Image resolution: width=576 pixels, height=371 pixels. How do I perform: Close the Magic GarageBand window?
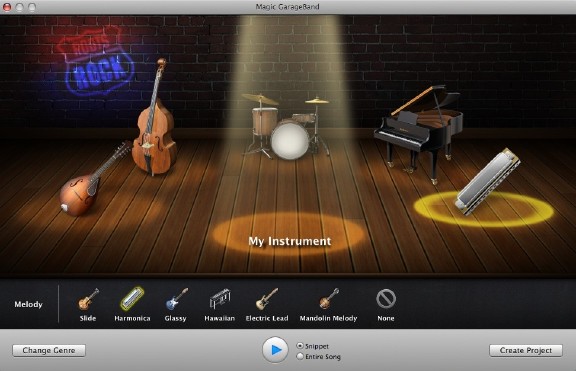coord(7,7)
